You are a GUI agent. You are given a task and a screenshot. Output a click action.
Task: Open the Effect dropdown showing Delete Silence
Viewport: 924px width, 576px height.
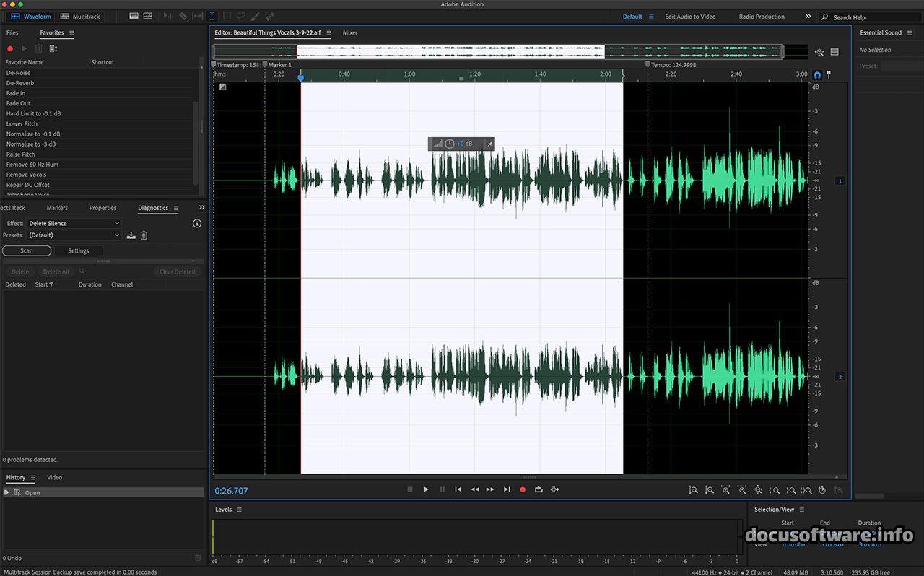pos(74,223)
